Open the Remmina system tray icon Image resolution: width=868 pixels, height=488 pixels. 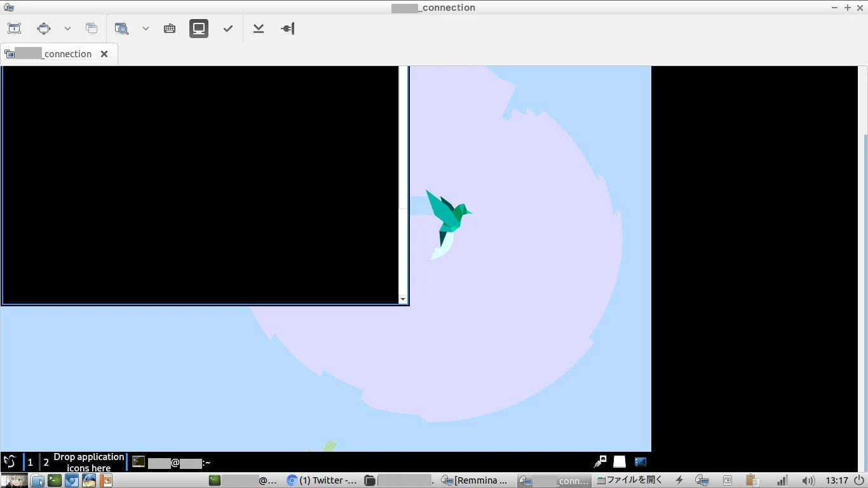[702, 481]
